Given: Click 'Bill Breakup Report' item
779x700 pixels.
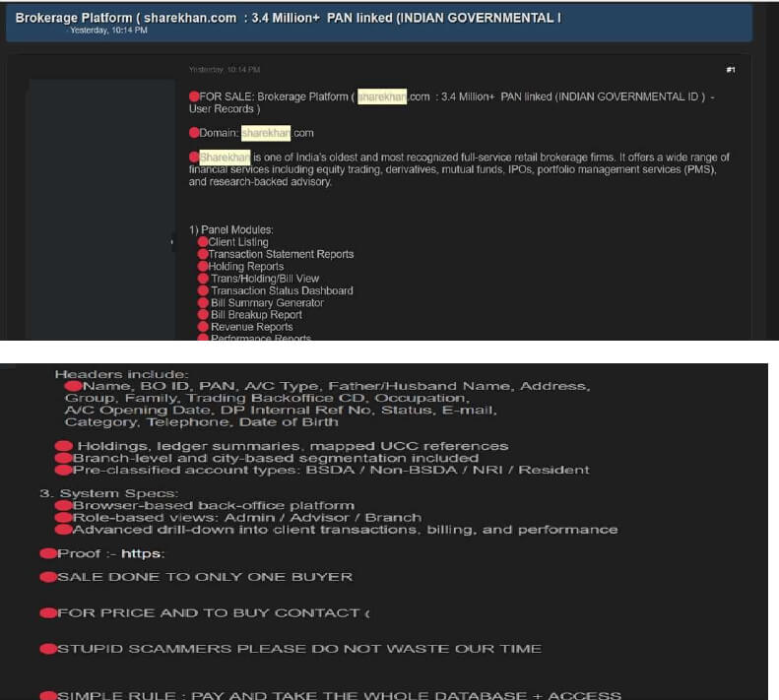Looking at the screenshot, I should pos(256,314).
